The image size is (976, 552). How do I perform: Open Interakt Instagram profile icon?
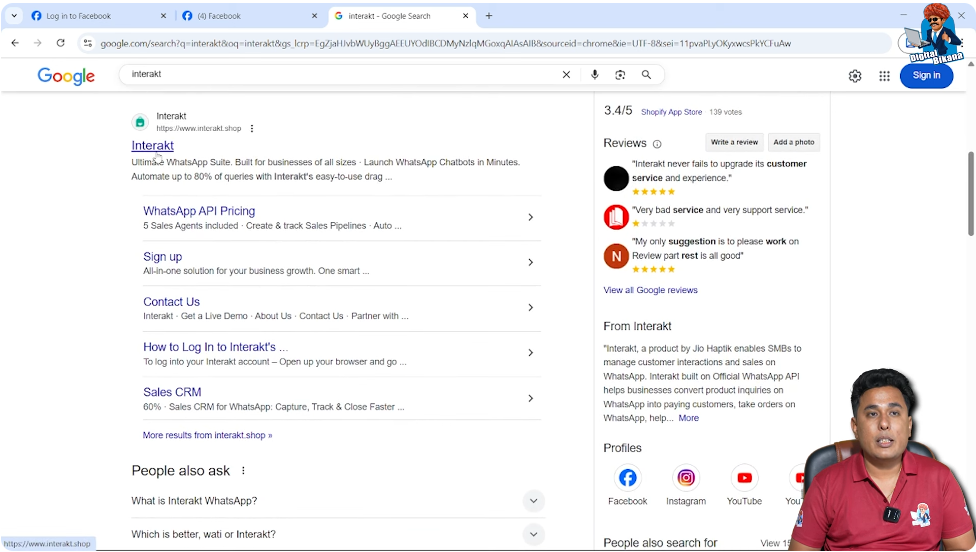coord(686,477)
